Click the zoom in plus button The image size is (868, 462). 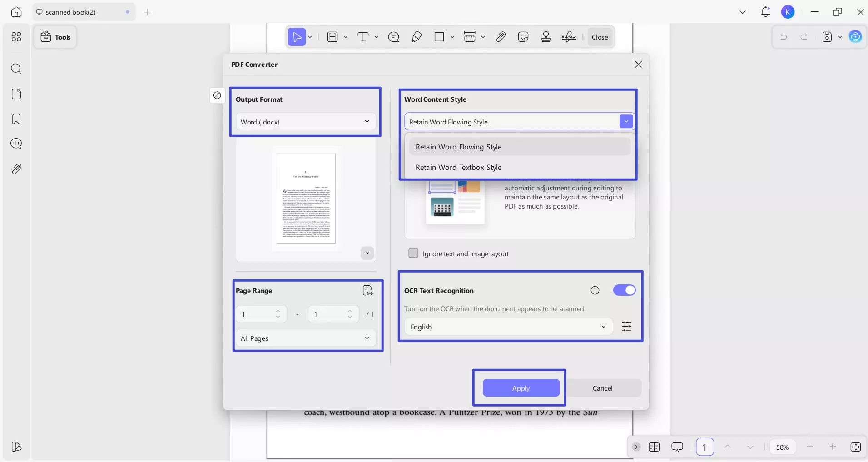tap(832, 447)
